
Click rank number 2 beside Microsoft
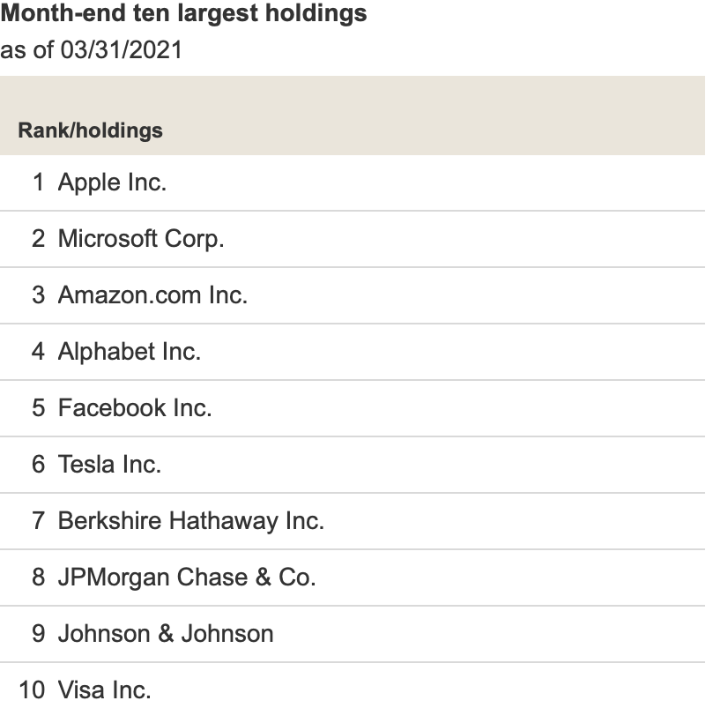[39, 239]
